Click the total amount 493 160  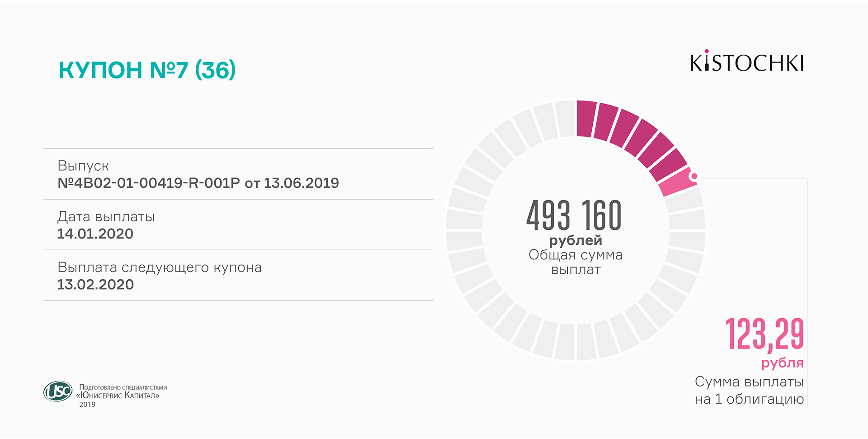coord(574,215)
